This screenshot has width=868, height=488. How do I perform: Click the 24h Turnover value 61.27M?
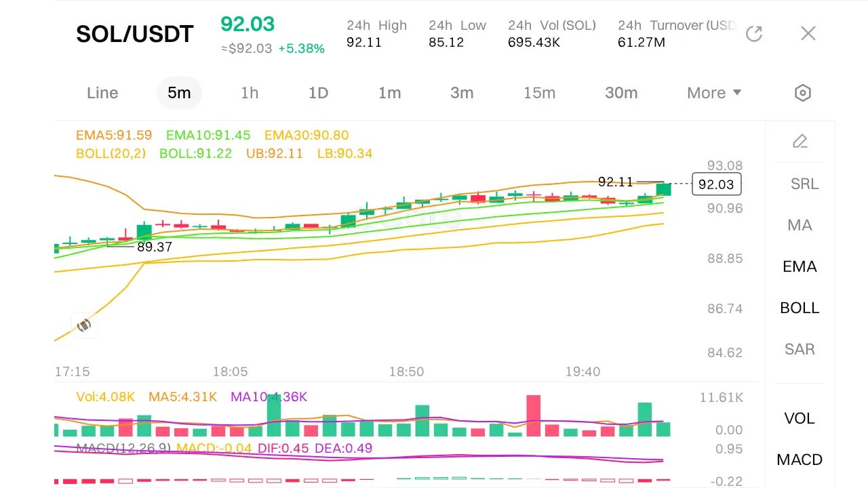tap(642, 43)
